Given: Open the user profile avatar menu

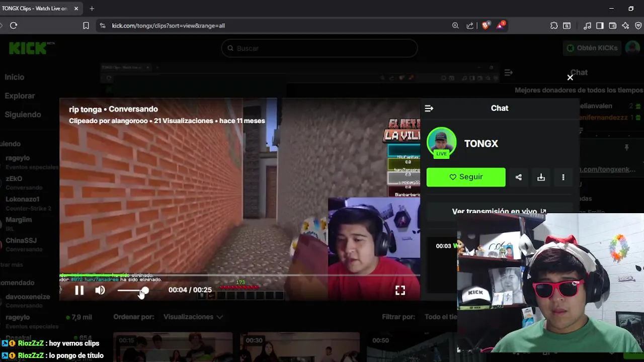Looking at the screenshot, I should coord(632,48).
